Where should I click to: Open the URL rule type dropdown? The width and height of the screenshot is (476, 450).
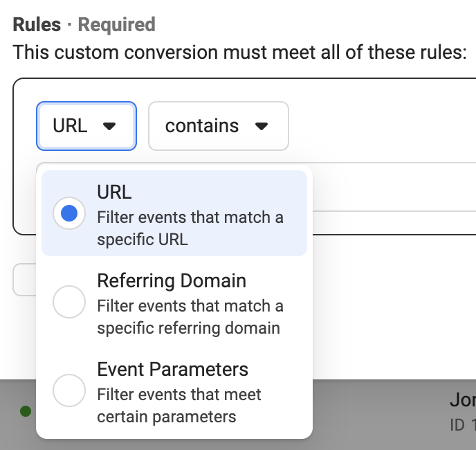pos(86,126)
